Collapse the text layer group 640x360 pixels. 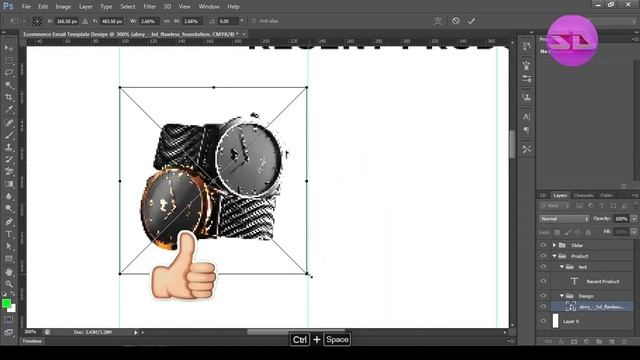562,267
